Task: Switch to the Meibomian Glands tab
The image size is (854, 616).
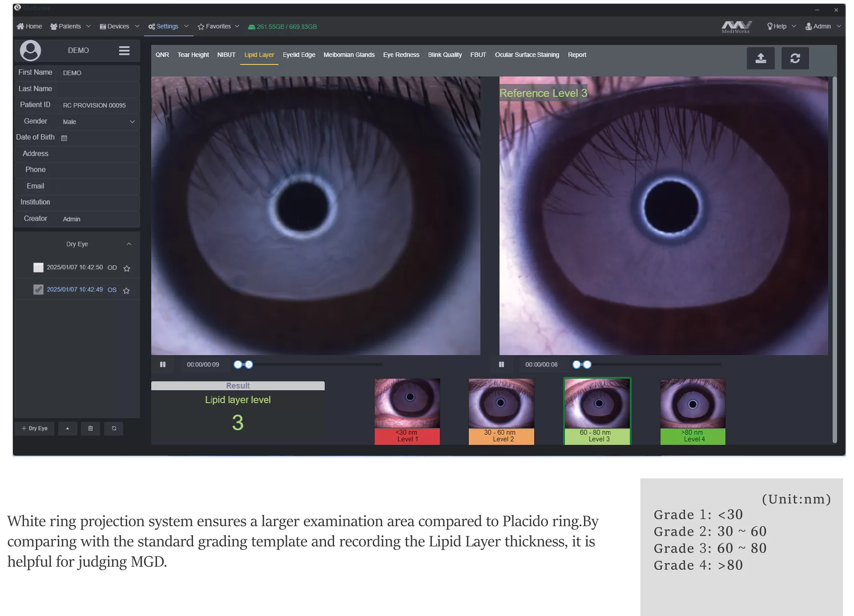Action: coord(349,55)
